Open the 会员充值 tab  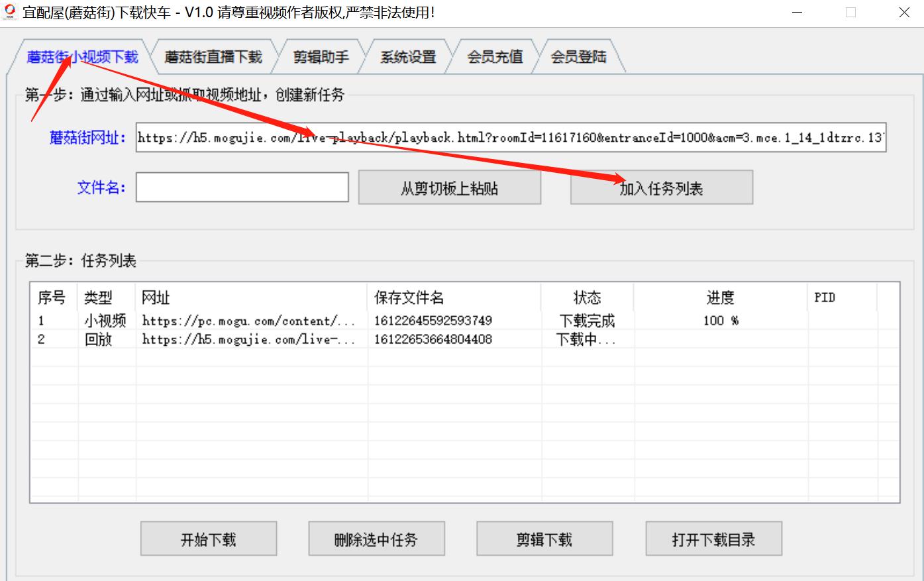pyautogui.click(x=495, y=57)
